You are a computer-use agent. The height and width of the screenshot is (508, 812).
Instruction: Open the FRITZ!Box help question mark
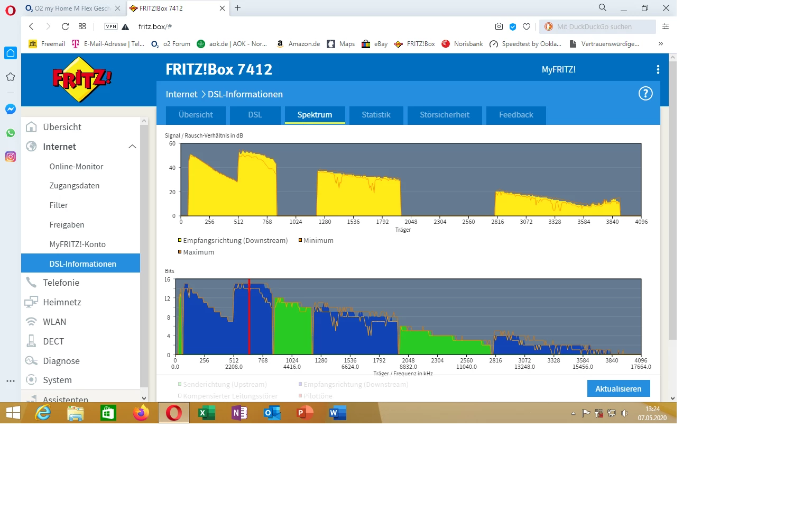click(x=645, y=94)
